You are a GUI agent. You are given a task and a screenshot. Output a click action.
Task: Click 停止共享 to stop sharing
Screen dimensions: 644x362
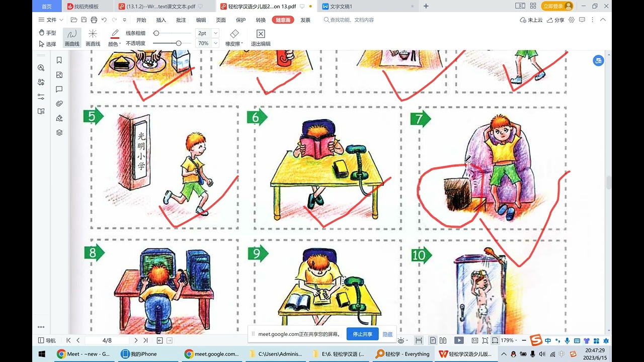click(x=362, y=334)
